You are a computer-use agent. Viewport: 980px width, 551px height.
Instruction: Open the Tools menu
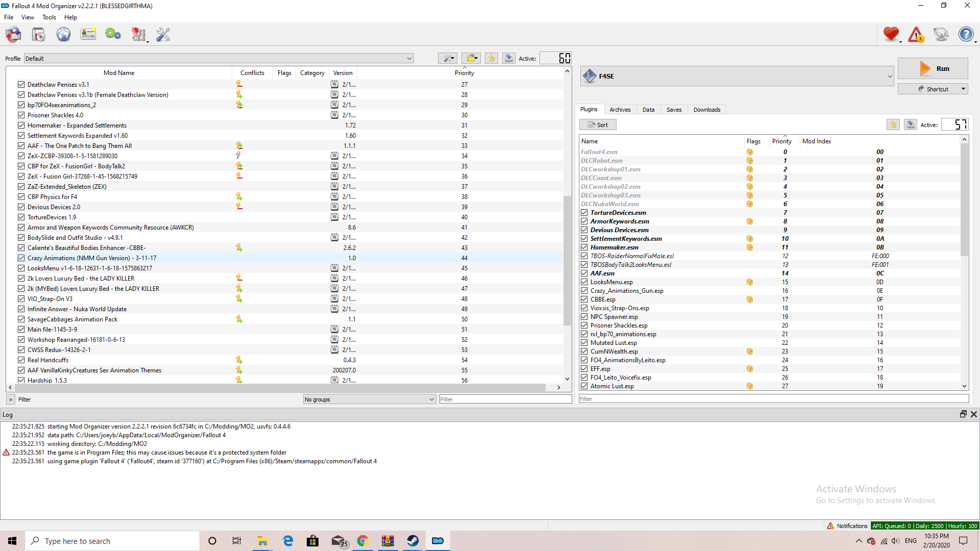click(x=49, y=17)
